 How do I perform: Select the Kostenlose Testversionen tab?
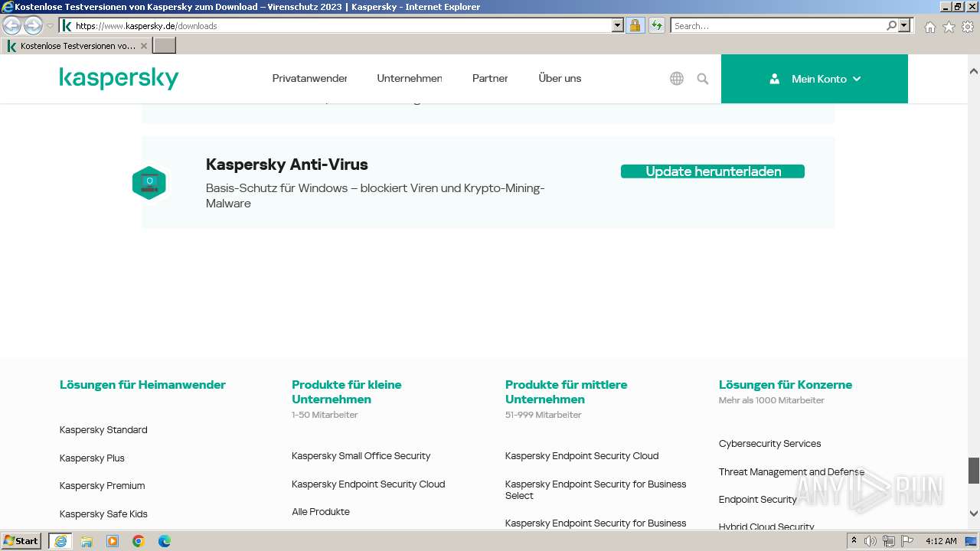(77, 46)
